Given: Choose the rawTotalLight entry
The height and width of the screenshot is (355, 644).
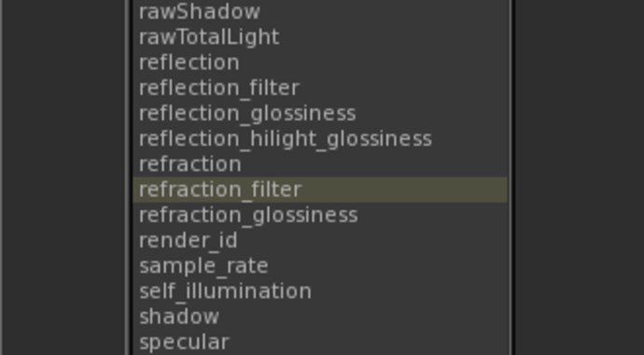Looking at the screenshot, I should coord(320,37).
